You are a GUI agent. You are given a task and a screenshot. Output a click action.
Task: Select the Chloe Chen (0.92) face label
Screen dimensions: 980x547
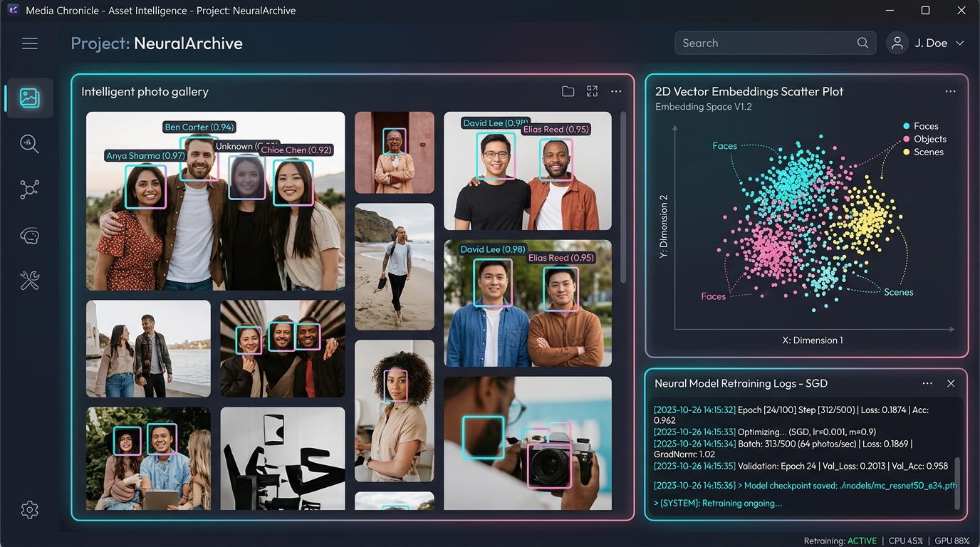click(x=296, y=150)
